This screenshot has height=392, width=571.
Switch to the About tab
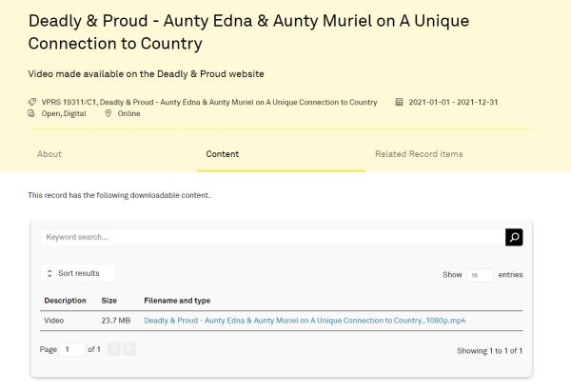(x=49, y=154)
